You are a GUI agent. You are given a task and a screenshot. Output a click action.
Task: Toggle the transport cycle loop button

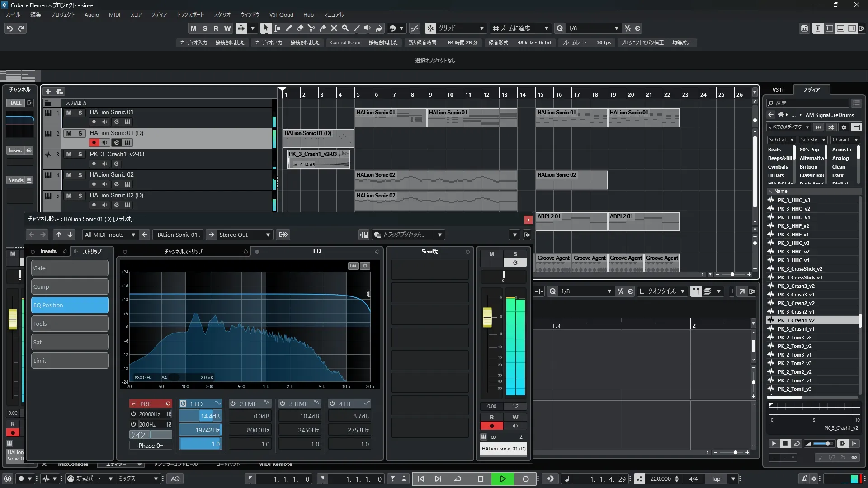tap(458, 479)
